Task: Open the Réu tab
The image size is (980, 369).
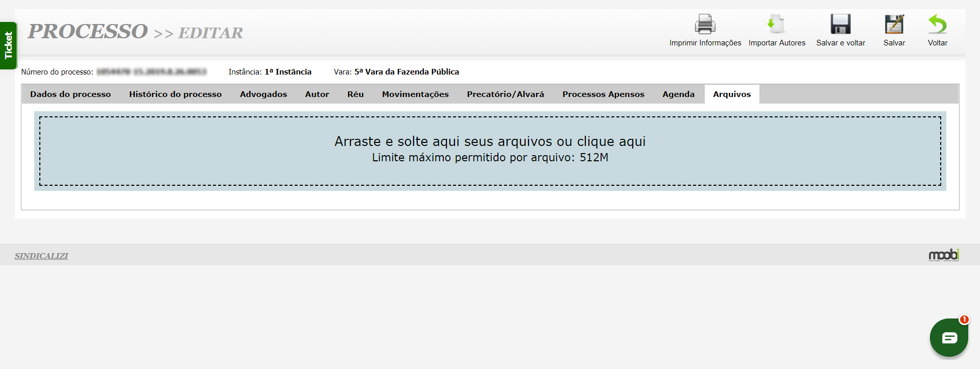Action: [x=355, y=94]
